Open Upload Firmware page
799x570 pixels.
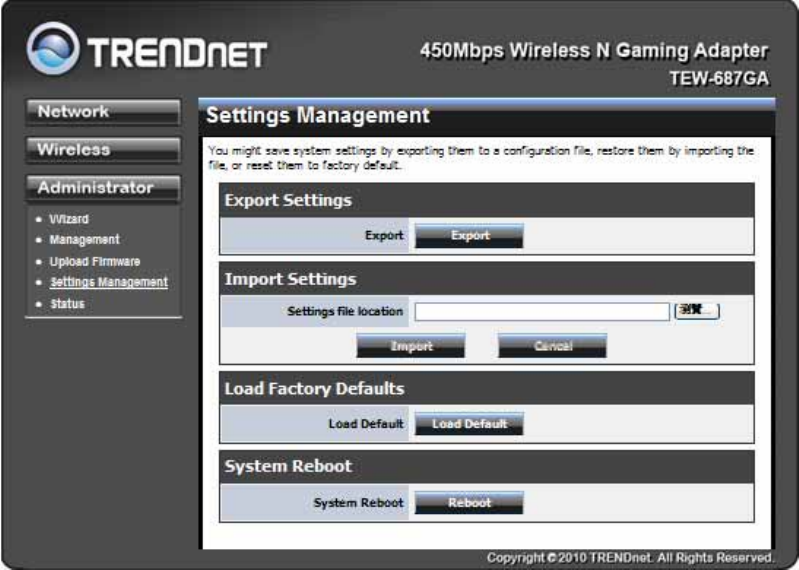click(95, 261)
